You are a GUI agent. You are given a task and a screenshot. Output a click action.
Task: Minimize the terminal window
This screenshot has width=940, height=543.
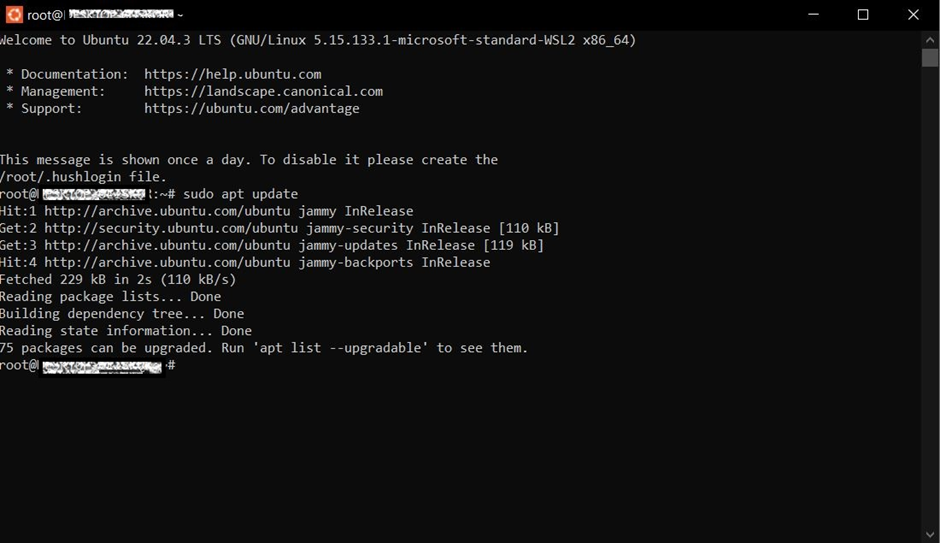coord(814,14)
